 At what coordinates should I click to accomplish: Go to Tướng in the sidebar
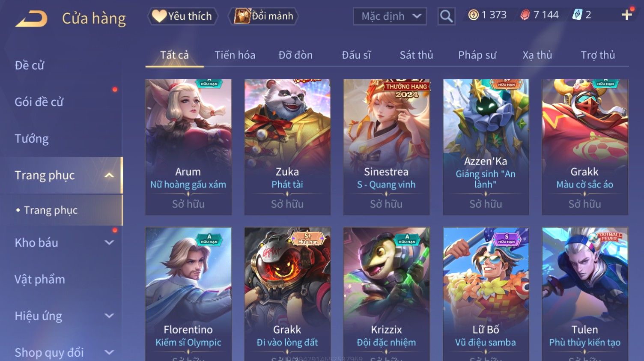32,138
